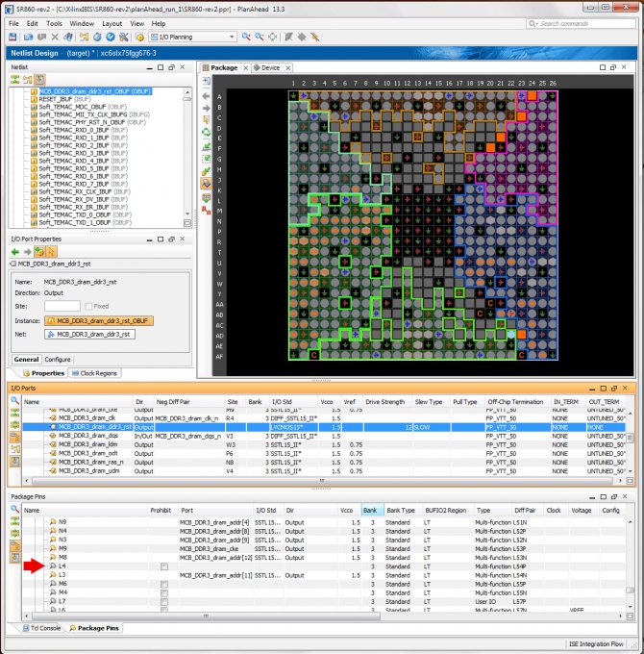Sort by the Bank column header in Package Pins

coord(372,510)
